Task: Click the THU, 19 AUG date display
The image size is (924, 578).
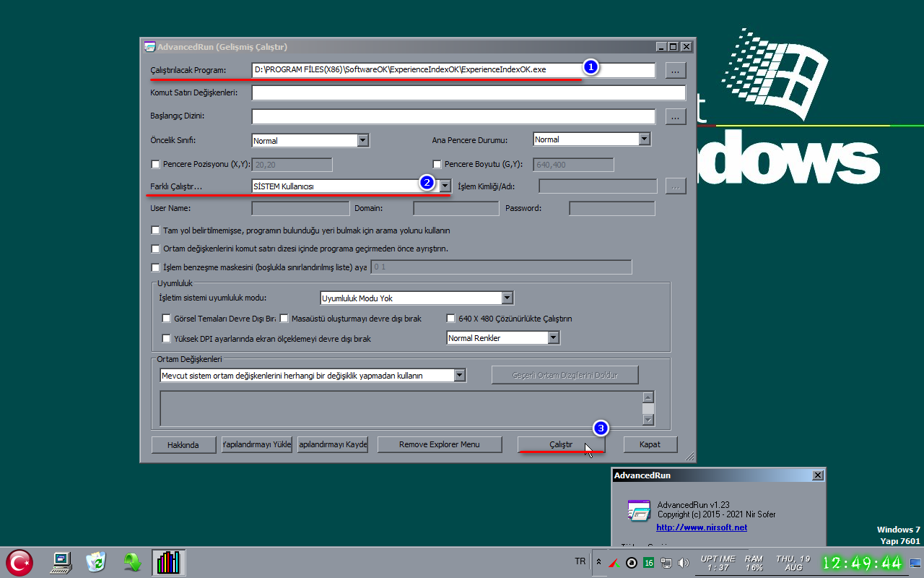Action: [x=793, y=563]
